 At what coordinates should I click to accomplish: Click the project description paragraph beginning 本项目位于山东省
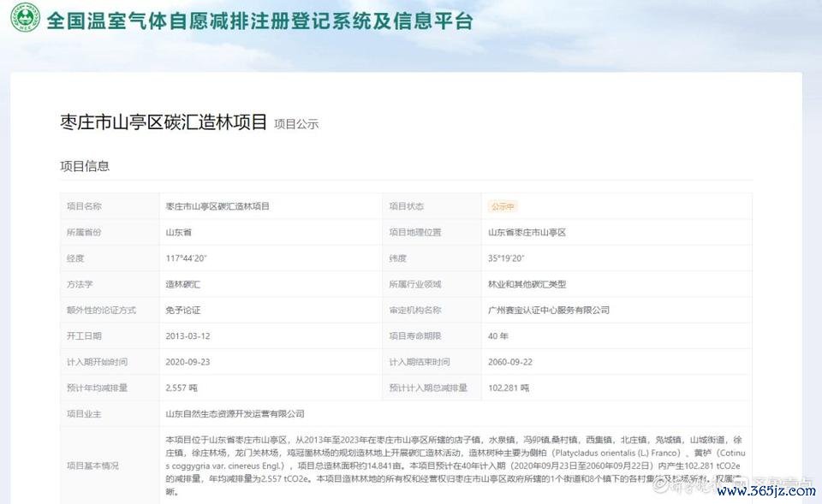[455, 465]
